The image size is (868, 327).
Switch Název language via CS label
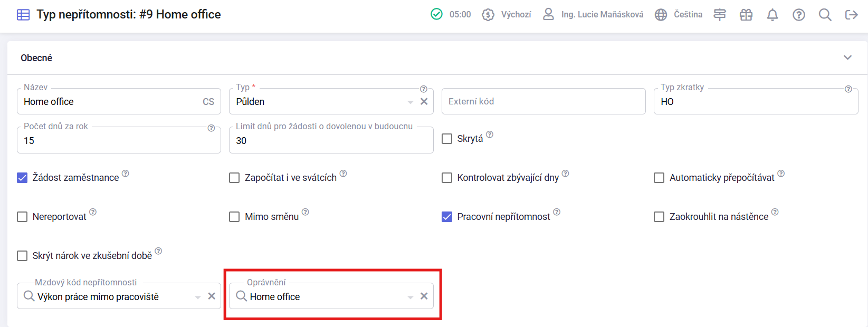tap(208, 102)
